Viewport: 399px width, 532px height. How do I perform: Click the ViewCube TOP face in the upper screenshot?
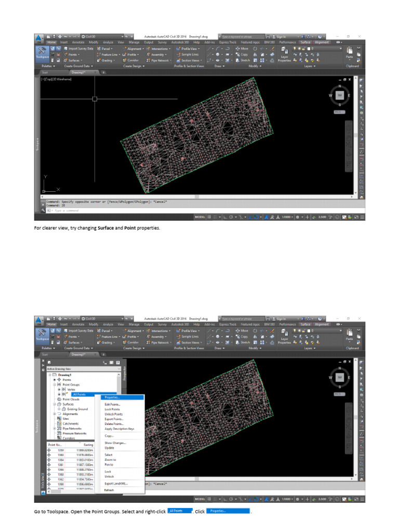(x=339, y=95)
